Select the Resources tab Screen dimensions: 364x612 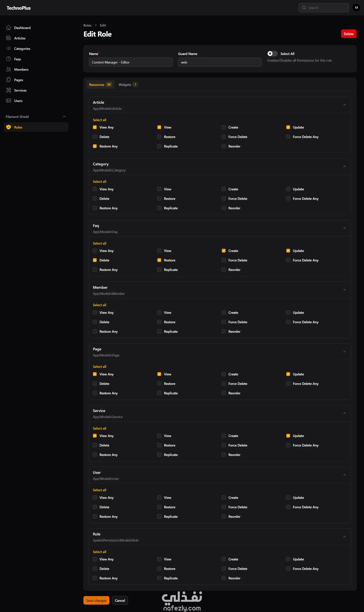tap(100, 85)
